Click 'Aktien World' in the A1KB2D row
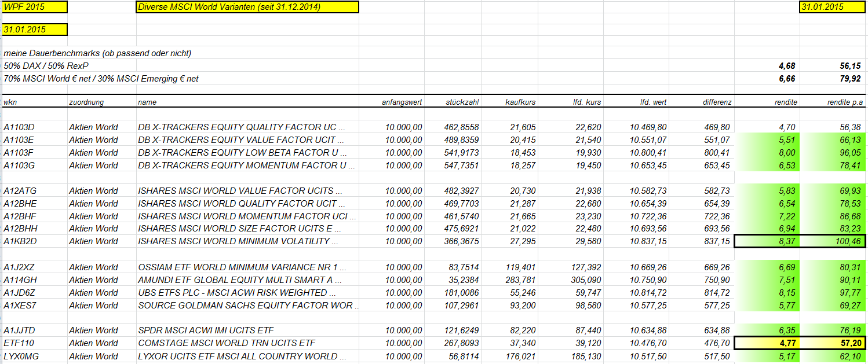Screen dimensions: 868x364 [93, 241]
